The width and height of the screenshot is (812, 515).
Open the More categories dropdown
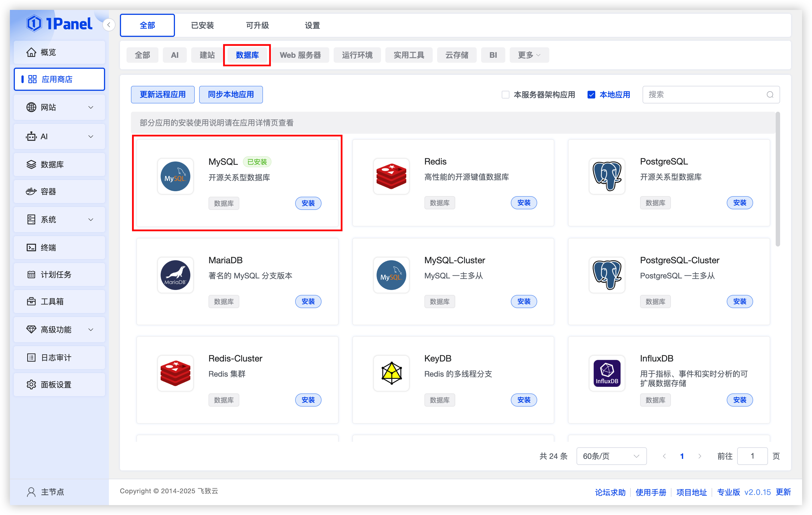click(529, 55)
